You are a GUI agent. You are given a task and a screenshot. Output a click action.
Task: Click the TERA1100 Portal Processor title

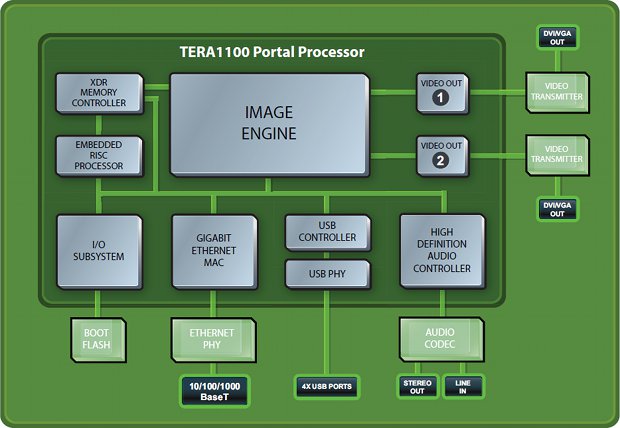[x=272, y=52]
